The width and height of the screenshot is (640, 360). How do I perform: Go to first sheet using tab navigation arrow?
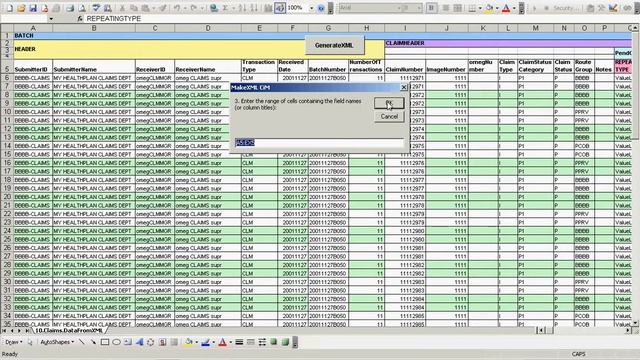click(4, 330)
